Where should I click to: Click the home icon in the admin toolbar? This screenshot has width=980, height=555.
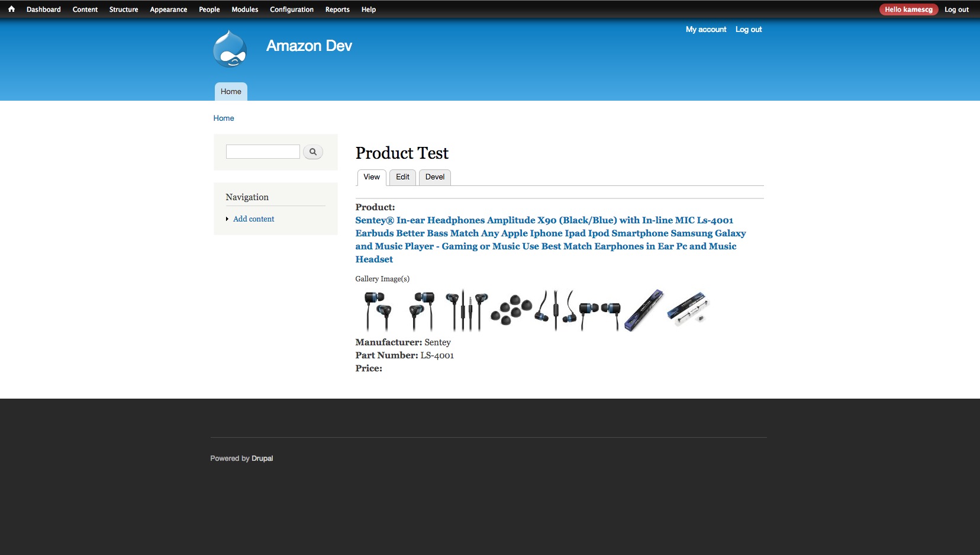click(x=11, y=9)
